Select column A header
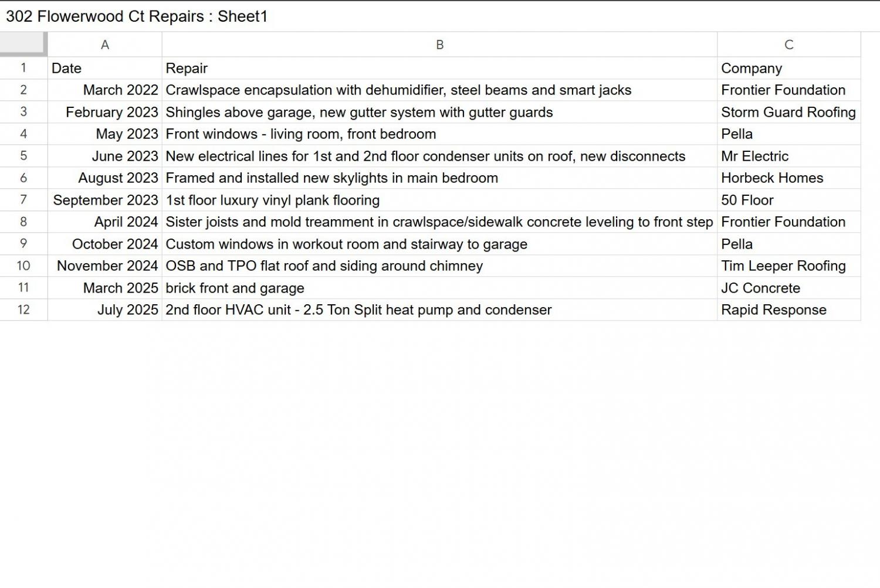The image size is (880, 588). pyautogui.click(x=104, y=45)
